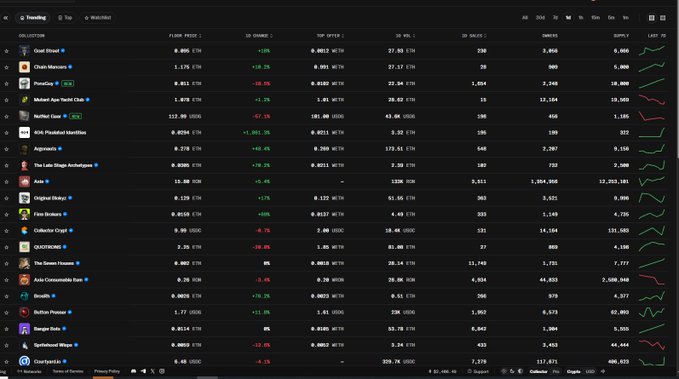Open The Late Stage Archetypes collection
Viewport: 679px width, 379px height.
point(63,165)
